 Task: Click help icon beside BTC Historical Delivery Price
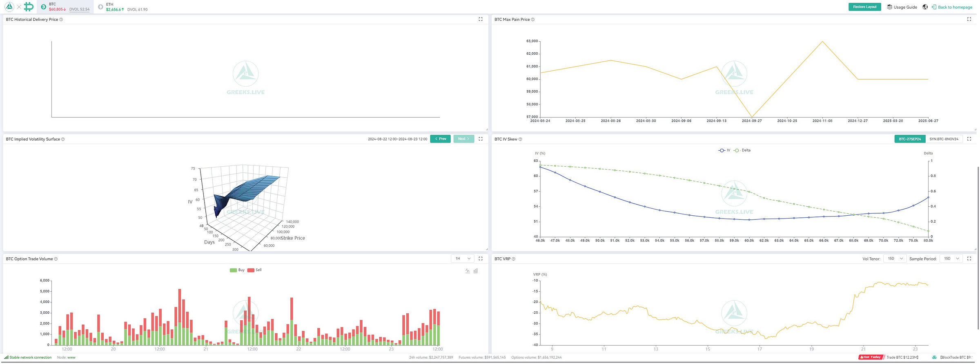pos(61,20)
